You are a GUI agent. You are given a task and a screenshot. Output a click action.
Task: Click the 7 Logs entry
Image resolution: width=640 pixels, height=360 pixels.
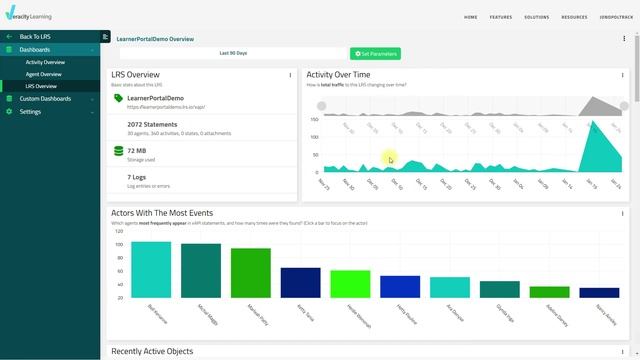(136, 178)
